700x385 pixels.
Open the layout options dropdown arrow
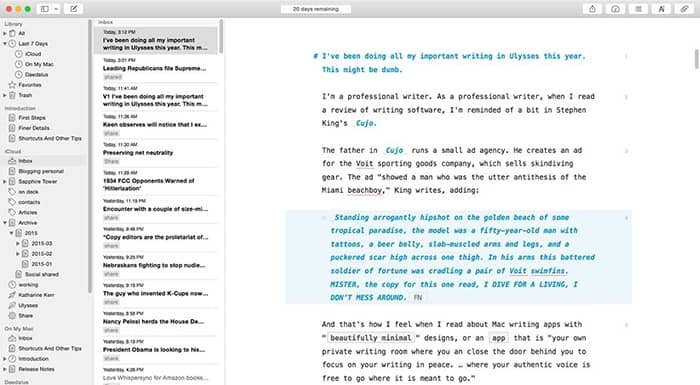[x=56, y=8]
